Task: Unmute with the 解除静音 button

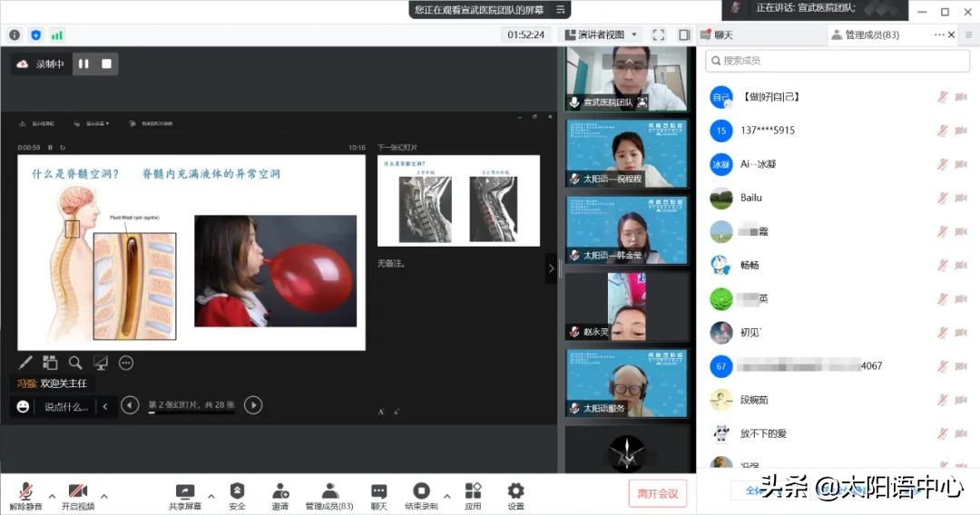Action: coord(25,496)
